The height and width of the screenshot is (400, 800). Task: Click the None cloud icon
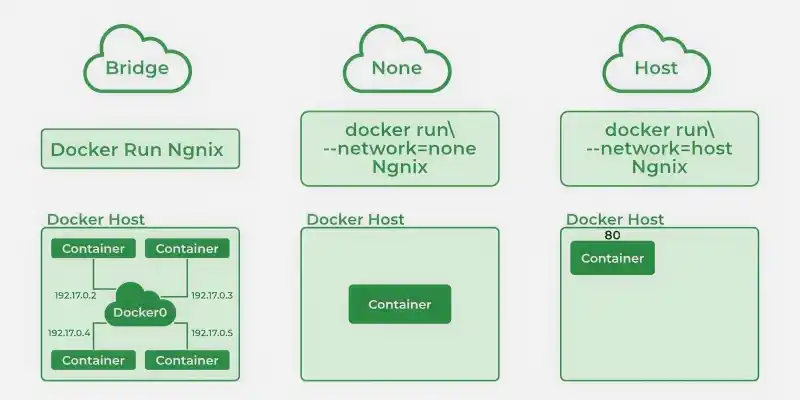coord(397,59)
